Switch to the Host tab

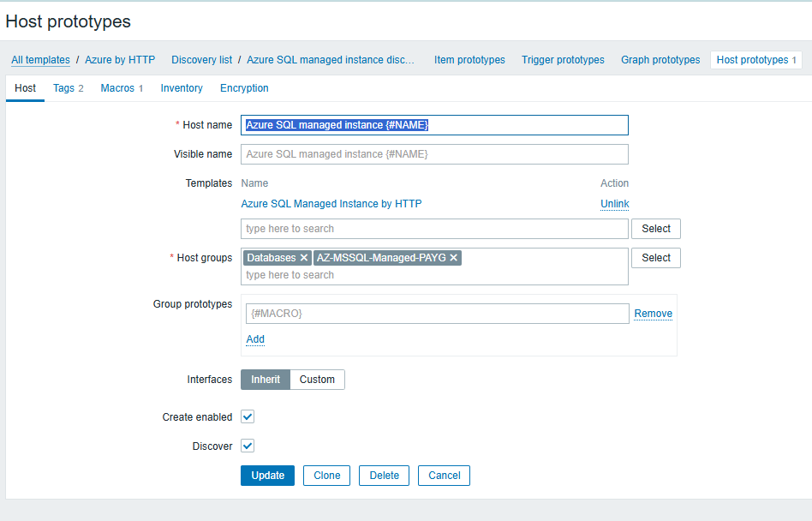click(x=26, y=88)
